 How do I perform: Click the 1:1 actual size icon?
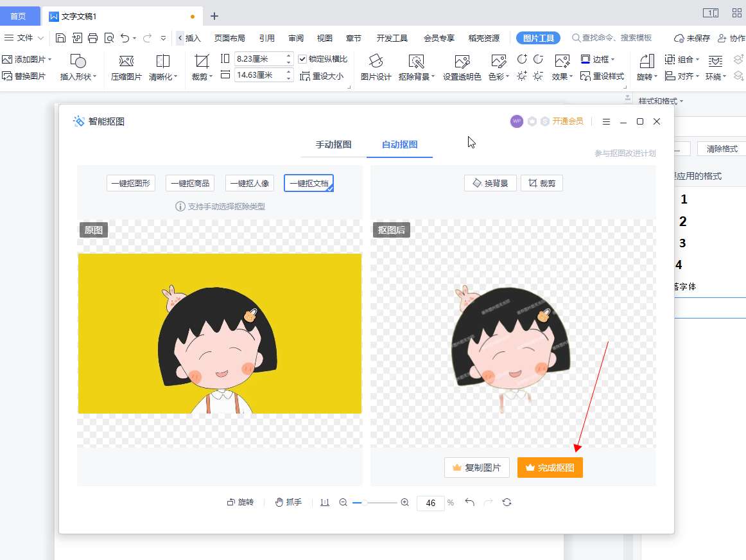324,502
